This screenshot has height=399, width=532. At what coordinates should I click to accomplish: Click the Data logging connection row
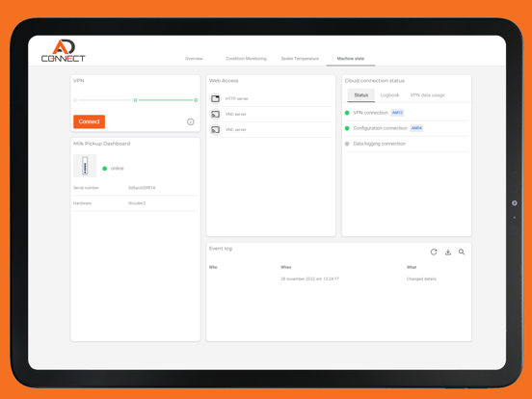(407, 144)
